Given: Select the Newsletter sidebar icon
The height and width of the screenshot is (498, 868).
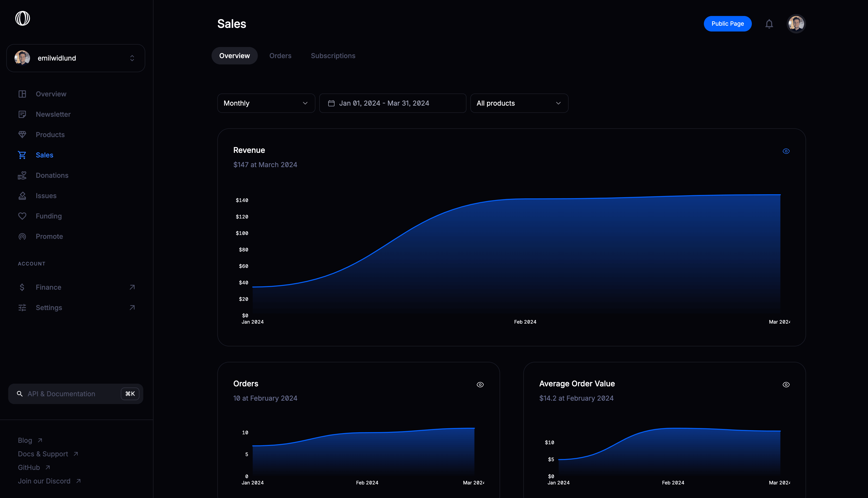Looking at the screenshot, I should [22, 114].
